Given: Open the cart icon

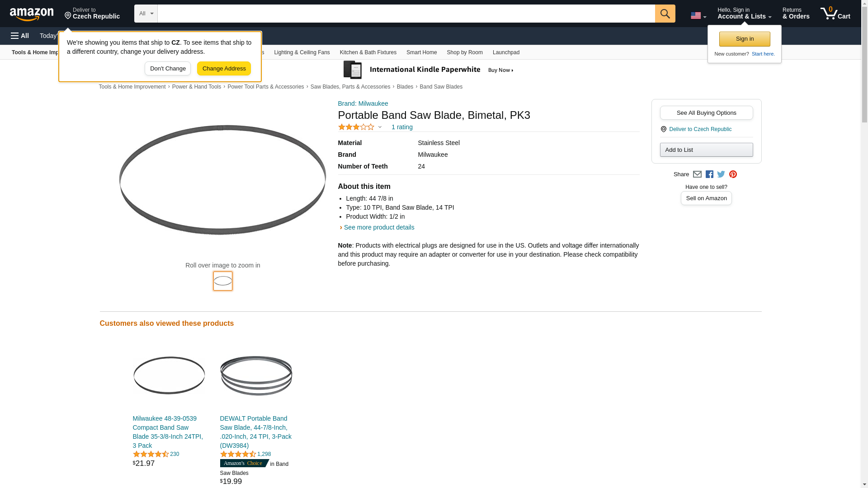Looking at the screenshot, I should point(835,14).
